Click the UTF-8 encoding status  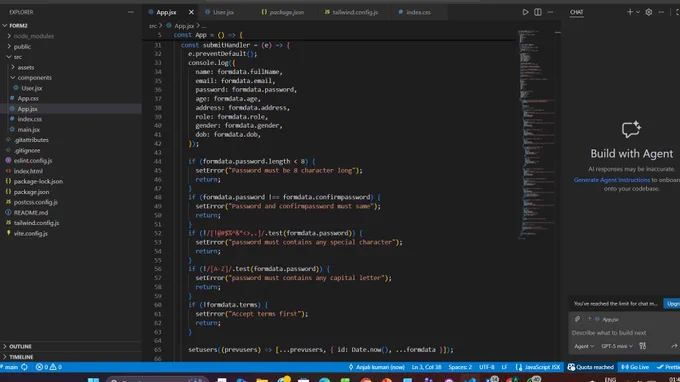pyautogui.click(x=487, y=367)
